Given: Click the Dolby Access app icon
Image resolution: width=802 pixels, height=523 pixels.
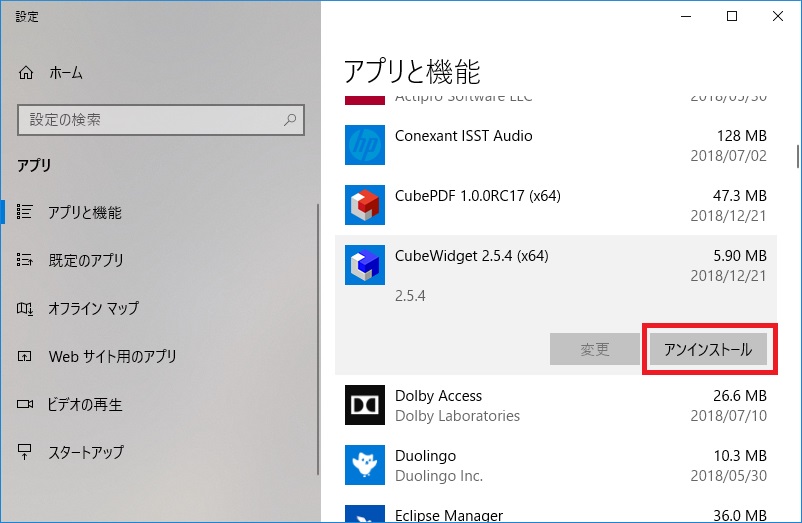Looking at the screenshot, I should click(x=365, y=405).
